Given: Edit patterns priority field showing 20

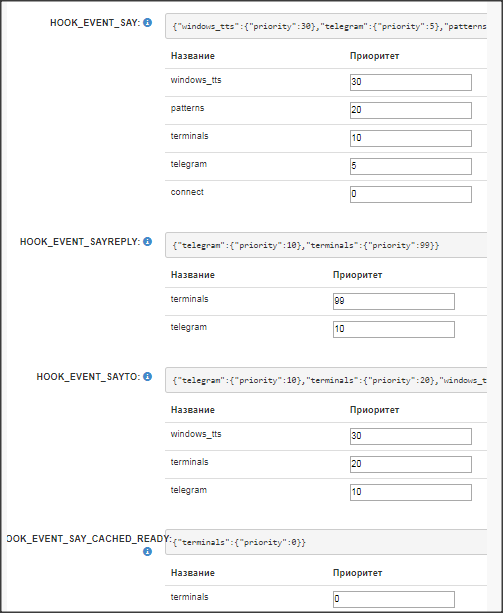Looking at the screenshot, I should [411, 110].
